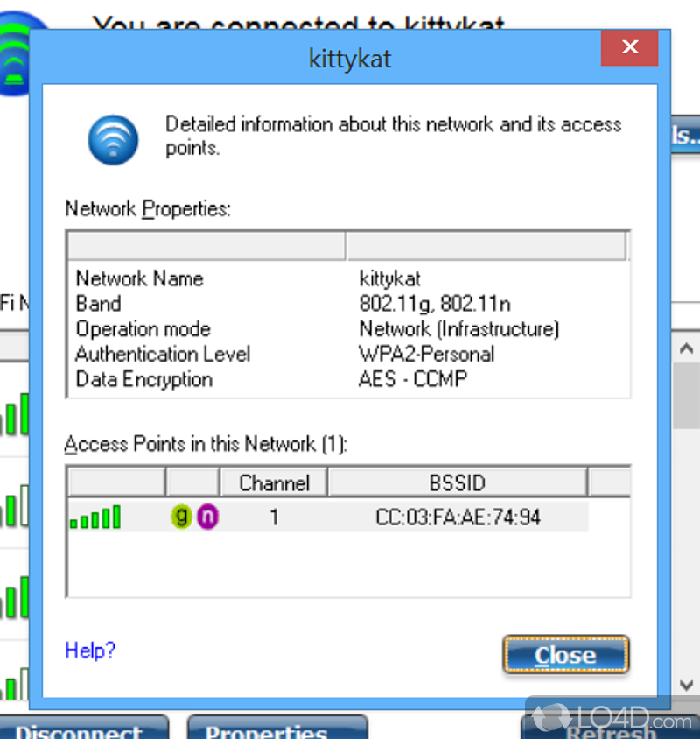Click the AES - CCMP value
700x739 pixels.
(413, 379)
